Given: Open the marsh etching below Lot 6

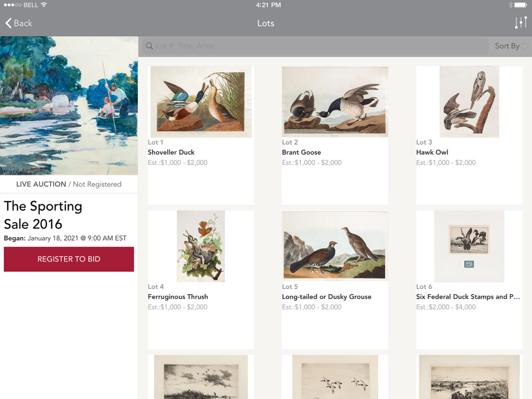Looking at the screenshot, I should coord(469,377).
